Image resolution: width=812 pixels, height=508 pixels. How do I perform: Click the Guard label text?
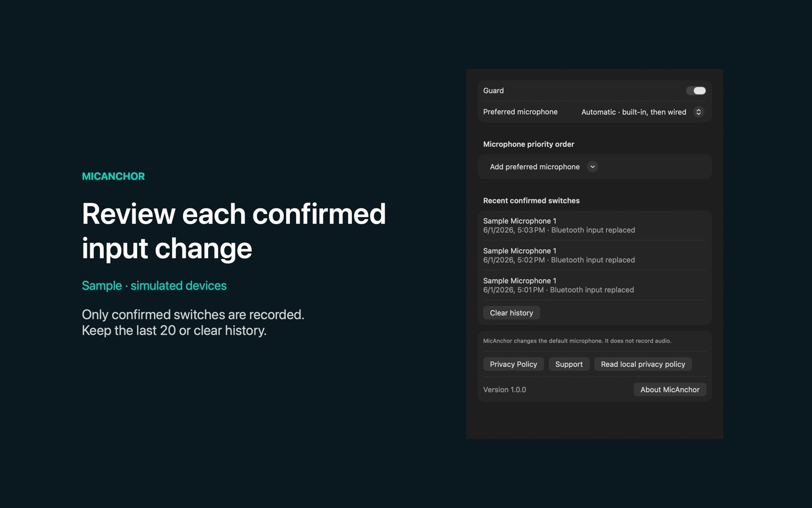tap(493, 90)
